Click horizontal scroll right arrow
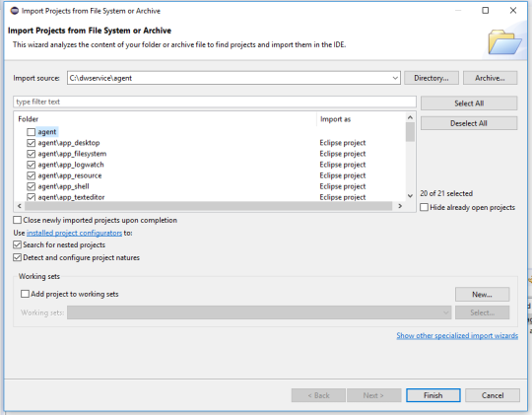This screenshot has width=532, height=415. [400, 206]
